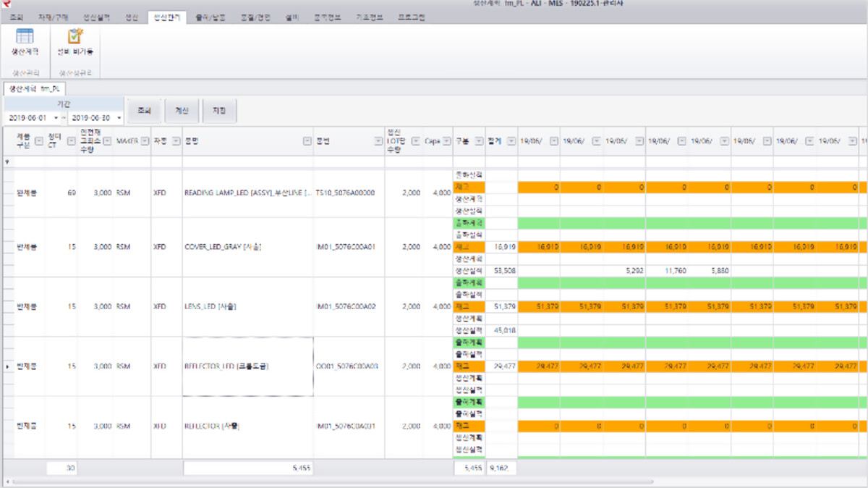Click the 조회 search button
Screen dimensions: 868x488
pos(144,111)
